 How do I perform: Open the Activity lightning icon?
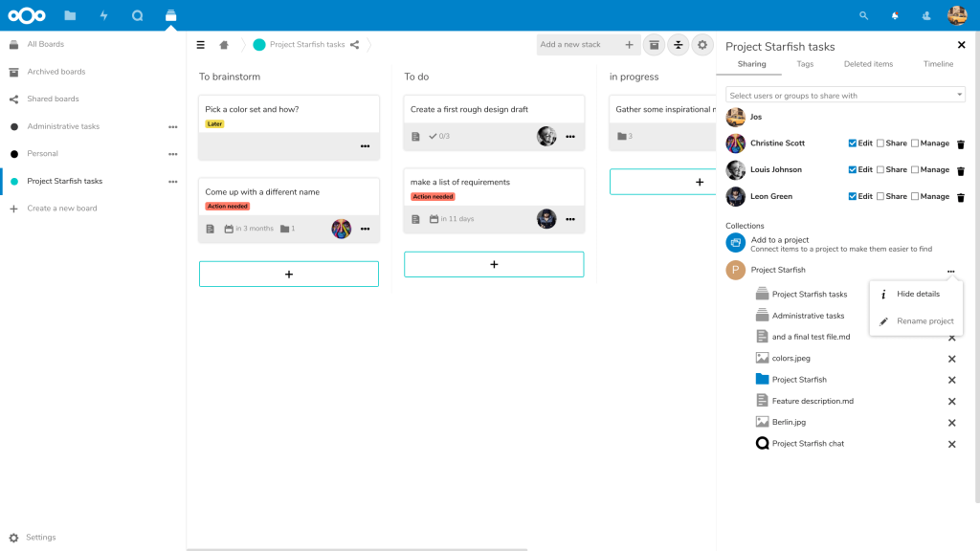(103, 15)
